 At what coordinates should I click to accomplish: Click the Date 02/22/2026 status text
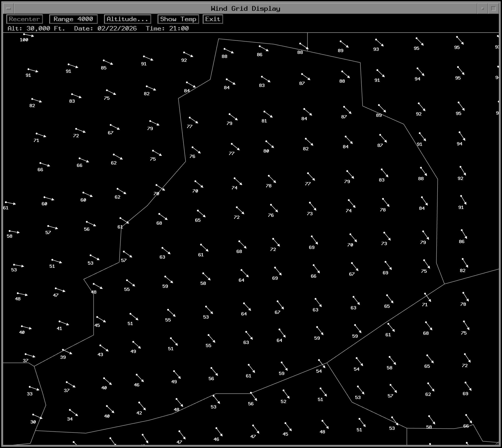point(105,29)
